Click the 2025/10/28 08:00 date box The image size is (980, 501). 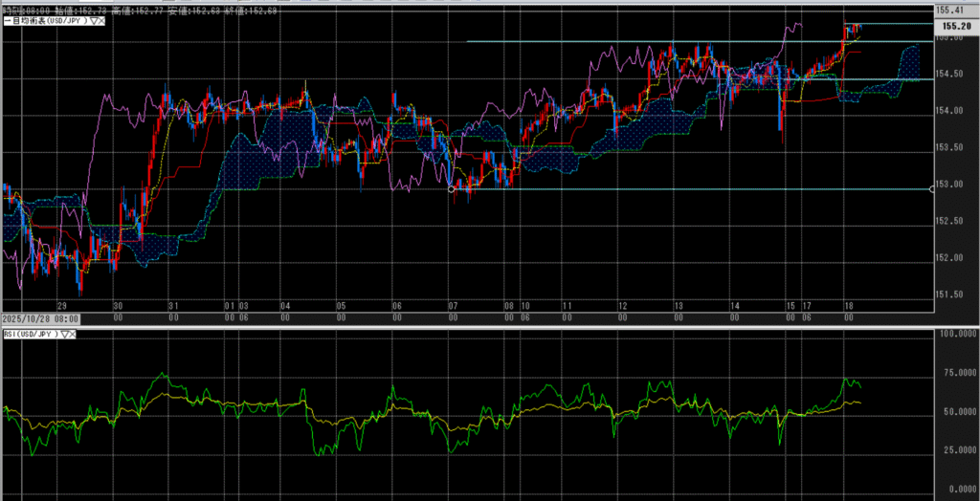(x=40, y=317)
